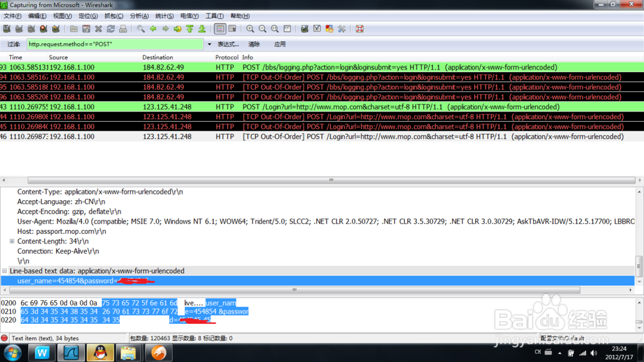
Task: Edit coloring rules icon
Action: pos(329,29)
